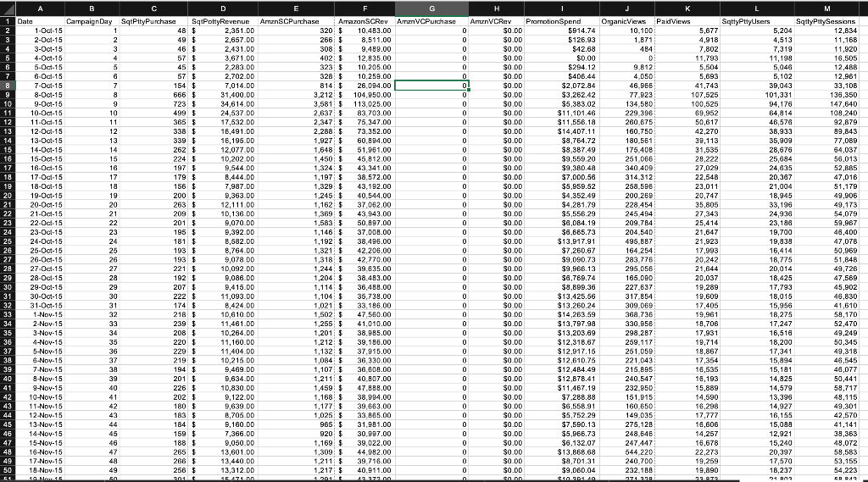
Task: Select column L header
Action: point(757,8)
